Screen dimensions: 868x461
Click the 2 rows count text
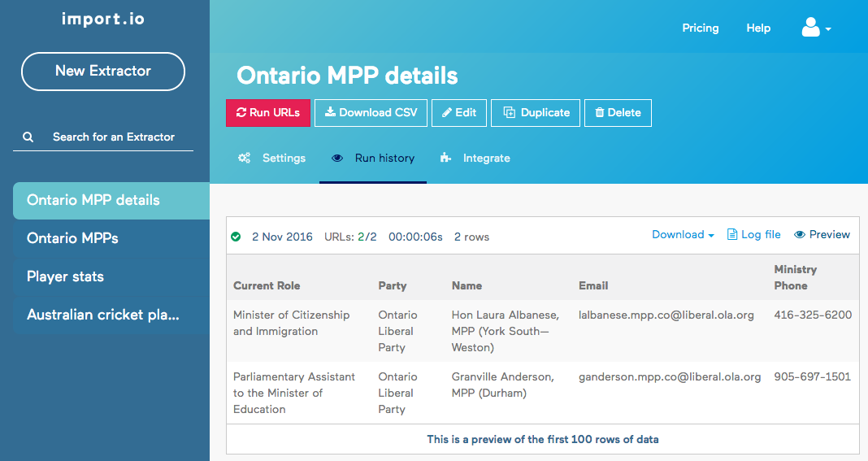(x=471, y=237)
